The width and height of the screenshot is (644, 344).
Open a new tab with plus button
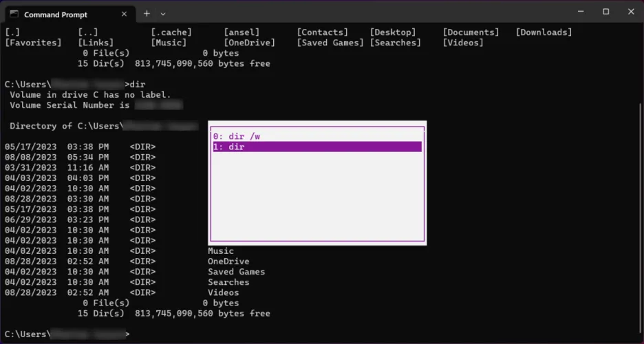147,13
